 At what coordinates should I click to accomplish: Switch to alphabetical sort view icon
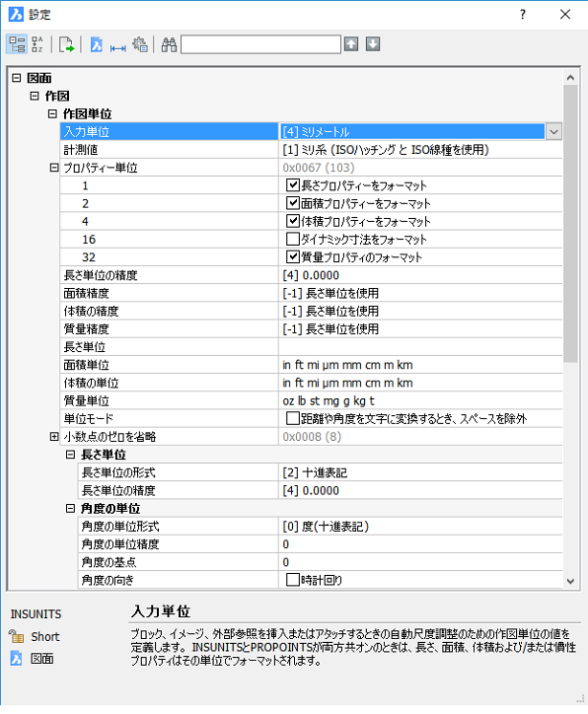(37, 44)
